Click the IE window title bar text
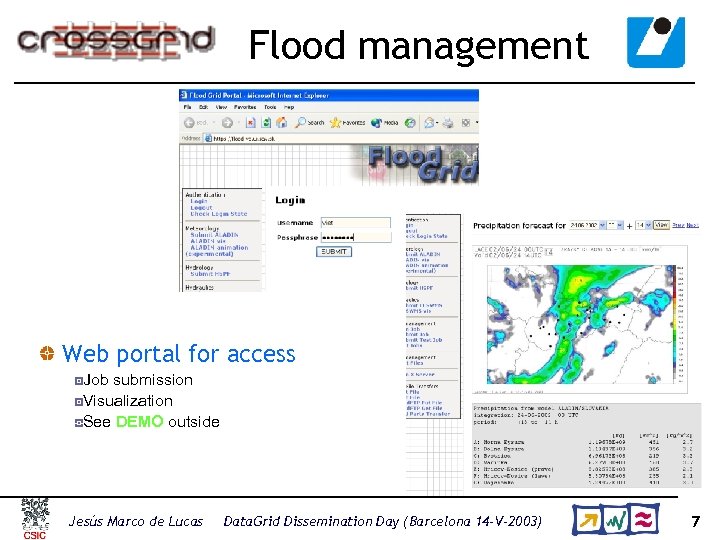720x540 pixels. point(259,96)
